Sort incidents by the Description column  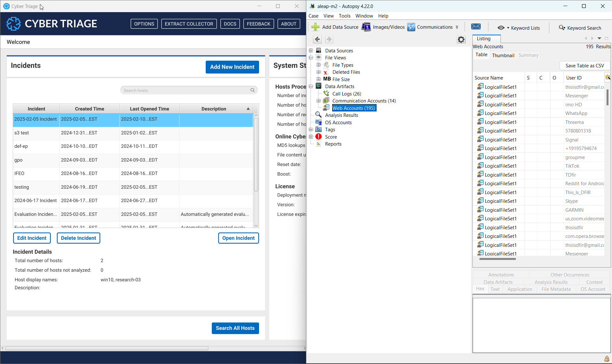214,109
